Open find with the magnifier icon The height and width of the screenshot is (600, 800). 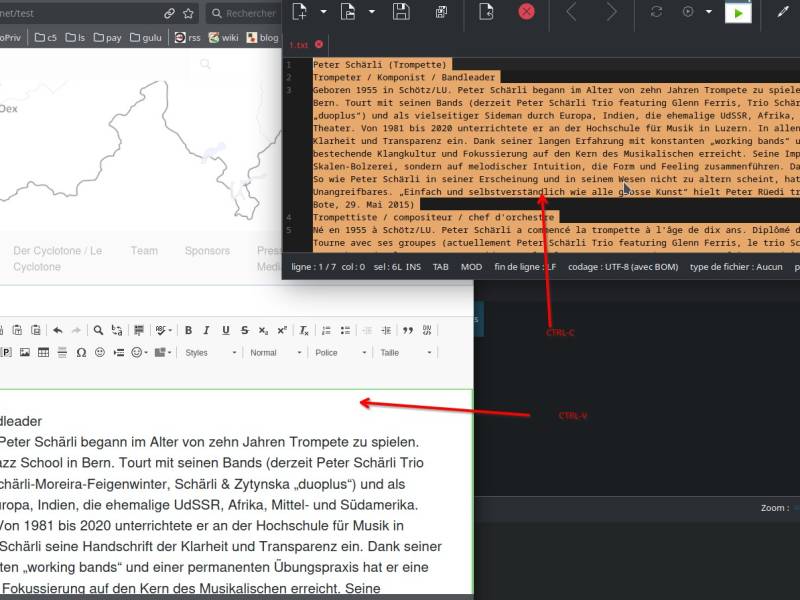click(98, 331)
